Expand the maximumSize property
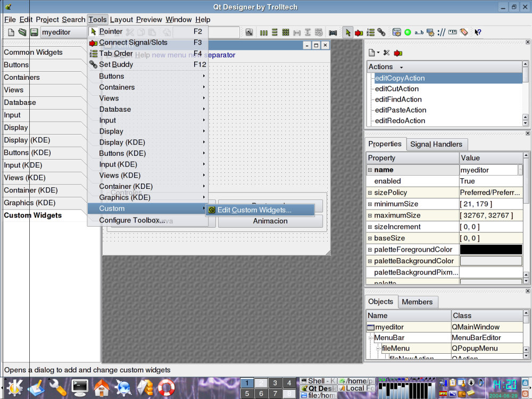The image size is (532, 399). [x=370, y=215]
